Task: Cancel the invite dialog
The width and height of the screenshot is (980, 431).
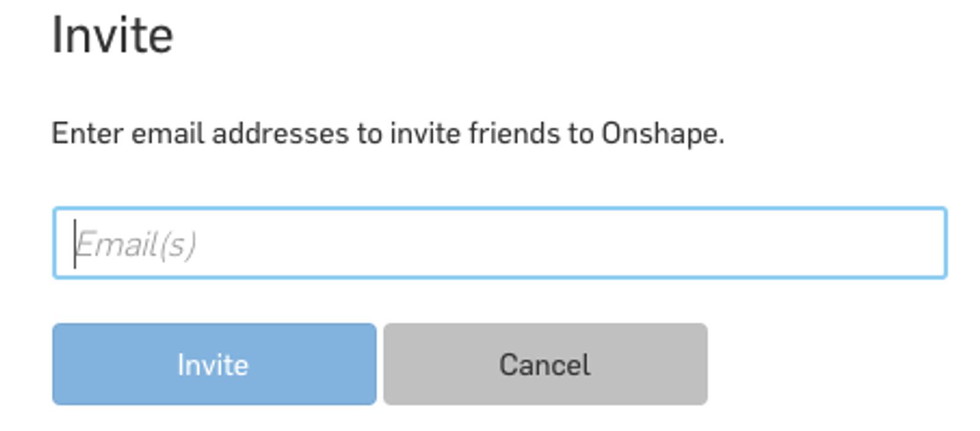Action: pyautogui.click(x=545, y=364)
